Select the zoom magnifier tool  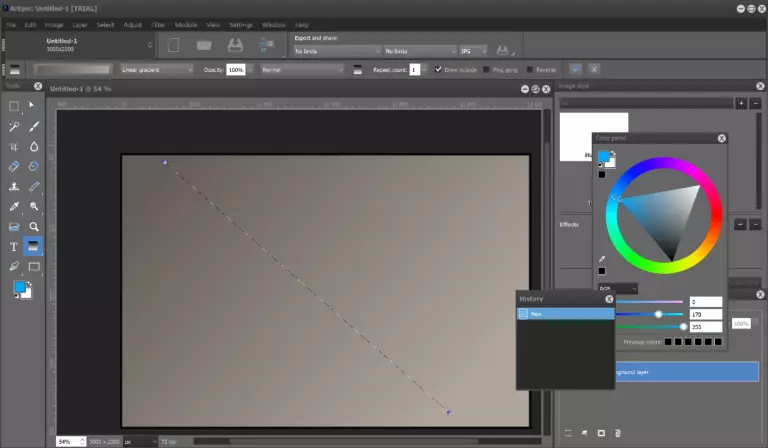[x=34, y=227]
